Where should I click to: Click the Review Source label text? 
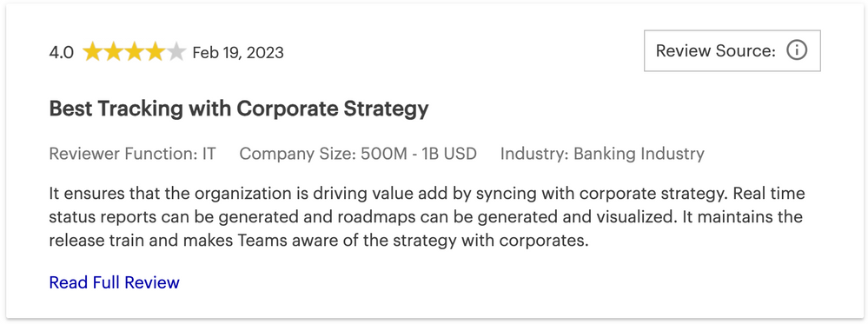click(716, 51)
